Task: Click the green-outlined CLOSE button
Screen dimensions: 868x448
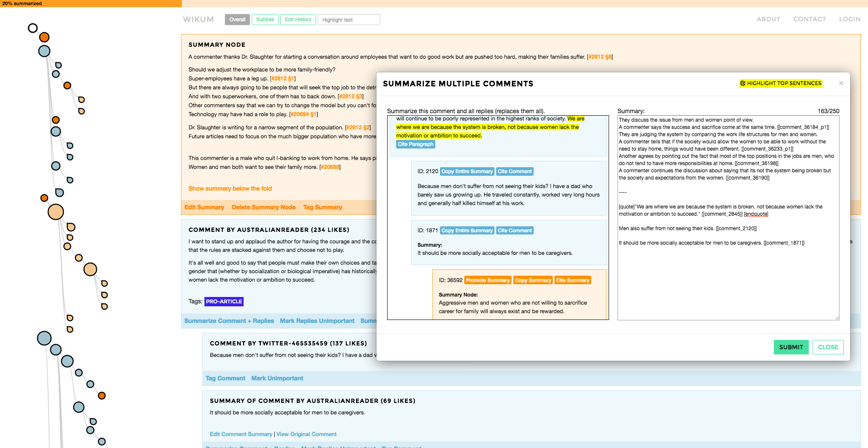Action: [x=828, y=347]
